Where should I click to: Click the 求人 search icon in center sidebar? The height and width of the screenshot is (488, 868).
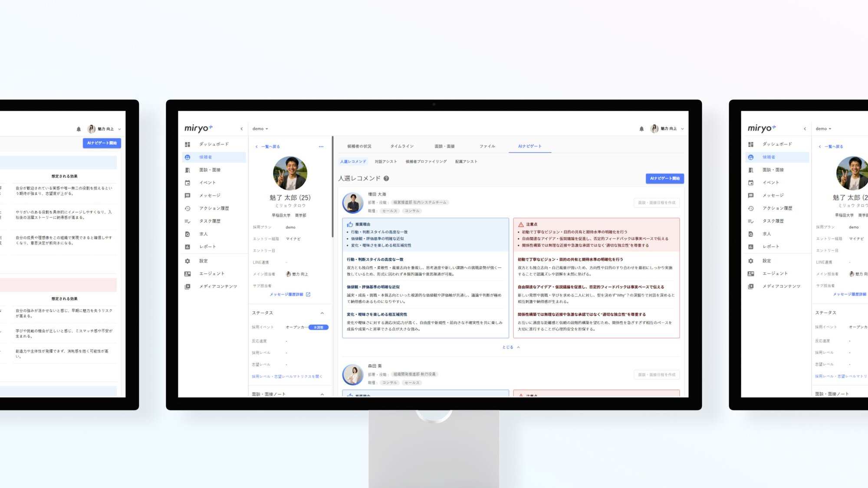click(x=187, y=234)
